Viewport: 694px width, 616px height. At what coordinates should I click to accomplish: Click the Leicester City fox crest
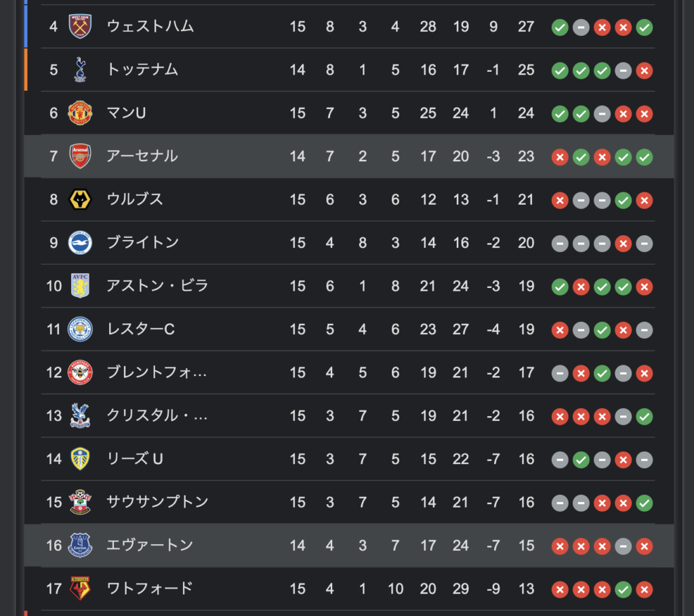click(80, 329)
